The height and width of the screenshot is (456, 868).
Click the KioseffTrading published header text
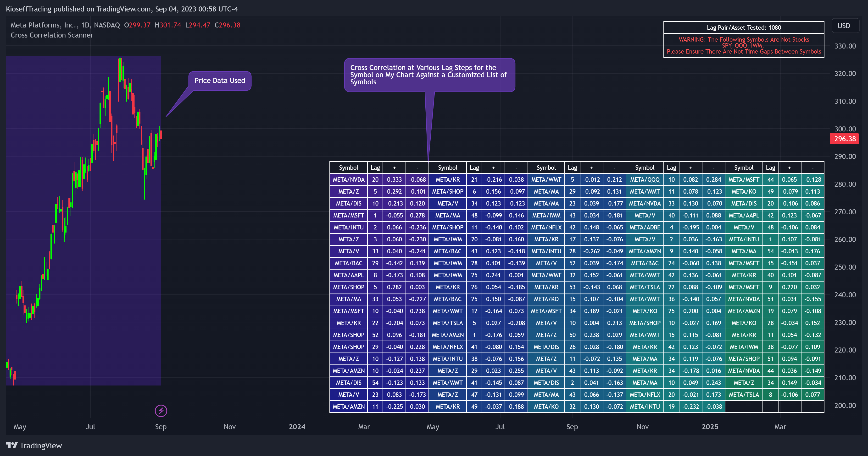122,9
